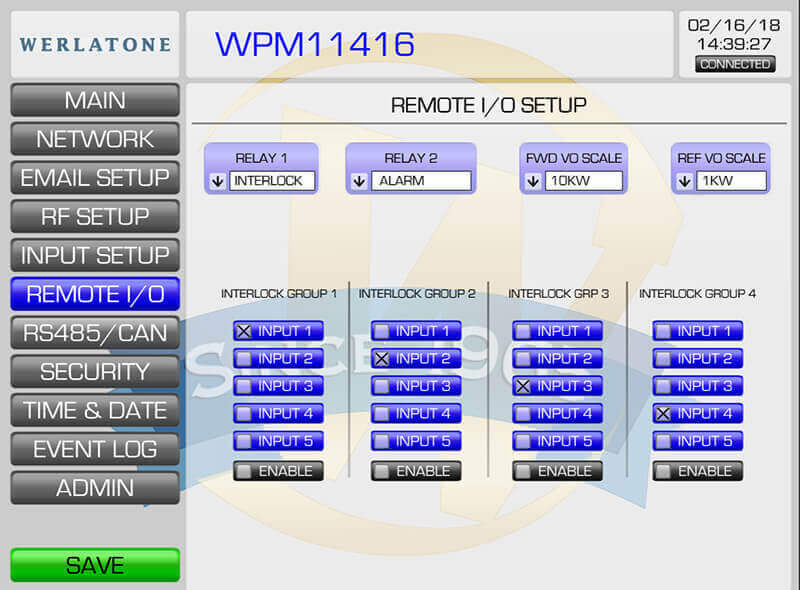800x590 pixels.
Task: Click the INTERLOCK GROUP 2 label
Action: 417,294
